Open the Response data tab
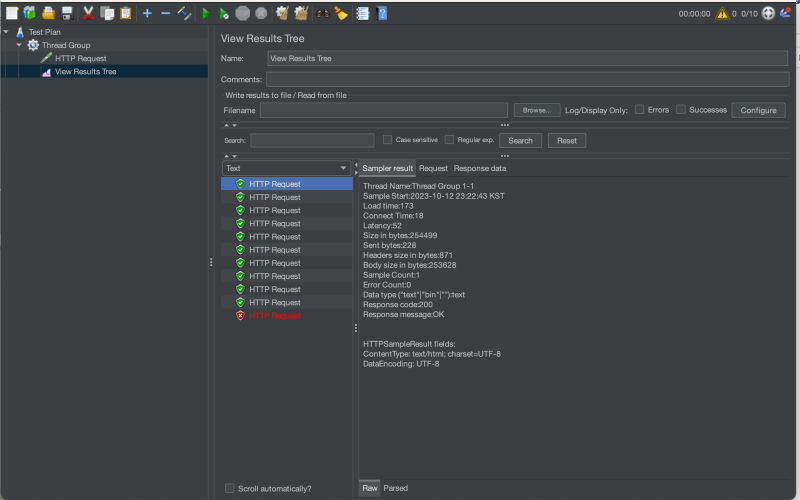Viewport: 800px width, 500px height. point(480,168)
